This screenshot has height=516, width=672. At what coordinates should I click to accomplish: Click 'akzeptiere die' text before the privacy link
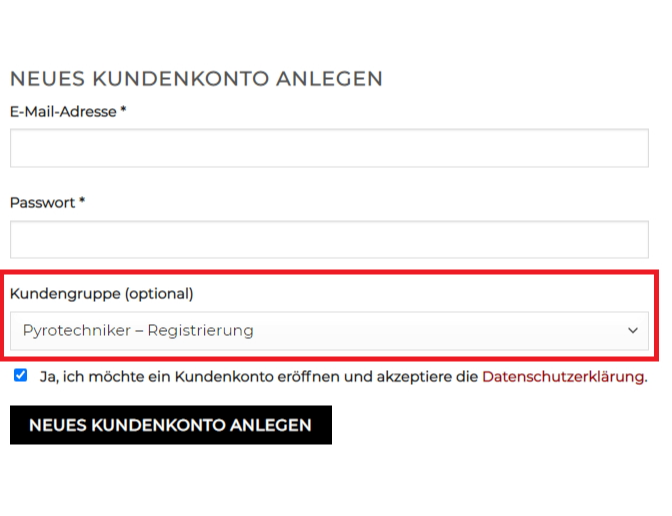[427, 377]
